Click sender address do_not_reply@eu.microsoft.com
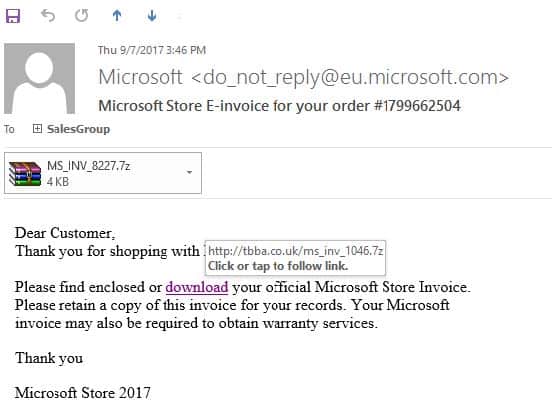This screenshot has height=414, width=552. 350,77
